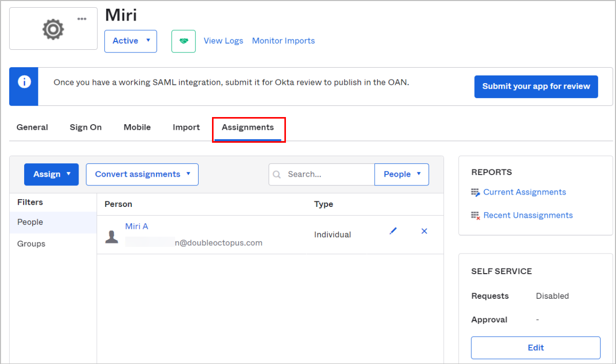The width and height of the screenshot is (616, 364).
Task: Select the Assignments tab
Action: pyautogui.click(x=248, y=127)
